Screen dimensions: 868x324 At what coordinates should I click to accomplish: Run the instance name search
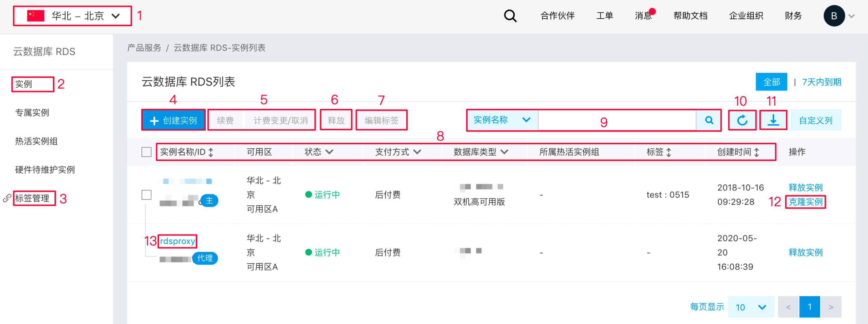(x=709, y=120)
